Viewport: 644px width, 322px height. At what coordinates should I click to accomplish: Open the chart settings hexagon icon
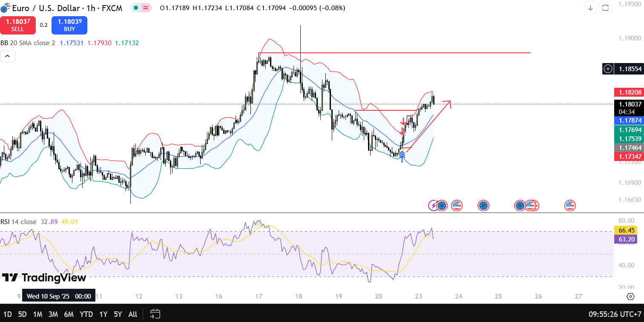click(x=630, y=296)
